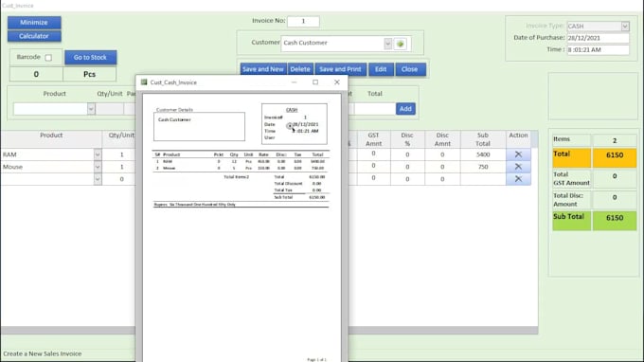Click the Sub Total column header
This screenshot has width=644, height=362.
[483, 139]
